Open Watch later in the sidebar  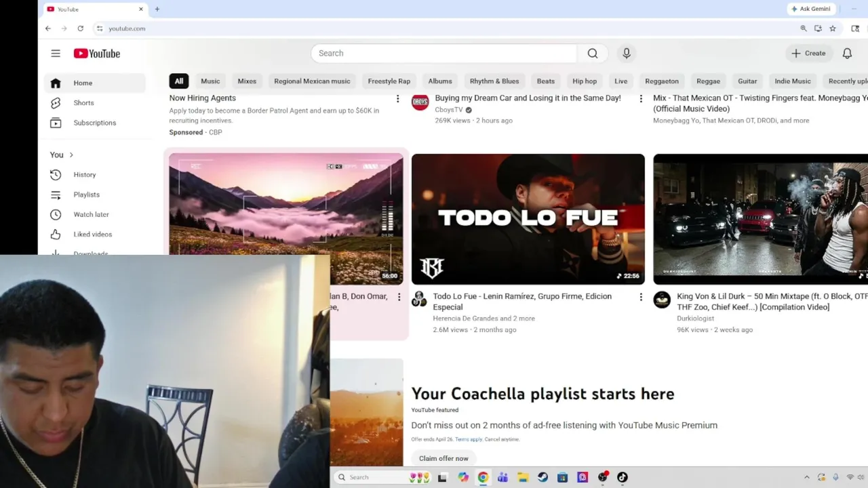(95, 214)
